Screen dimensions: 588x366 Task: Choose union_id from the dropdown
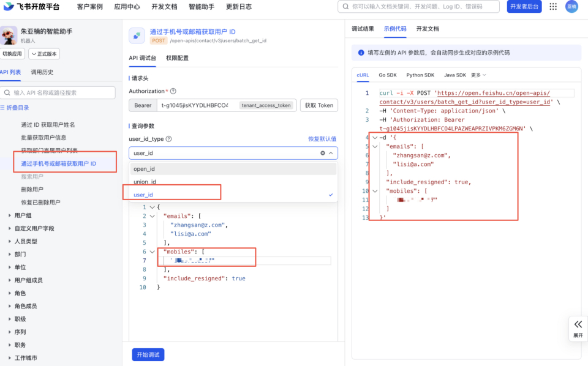233,182
